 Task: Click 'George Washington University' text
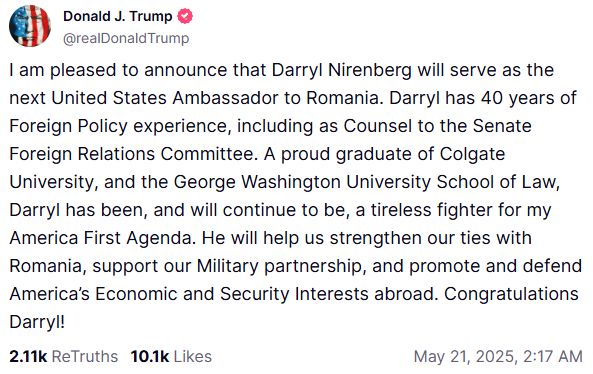tap(302, 182)
